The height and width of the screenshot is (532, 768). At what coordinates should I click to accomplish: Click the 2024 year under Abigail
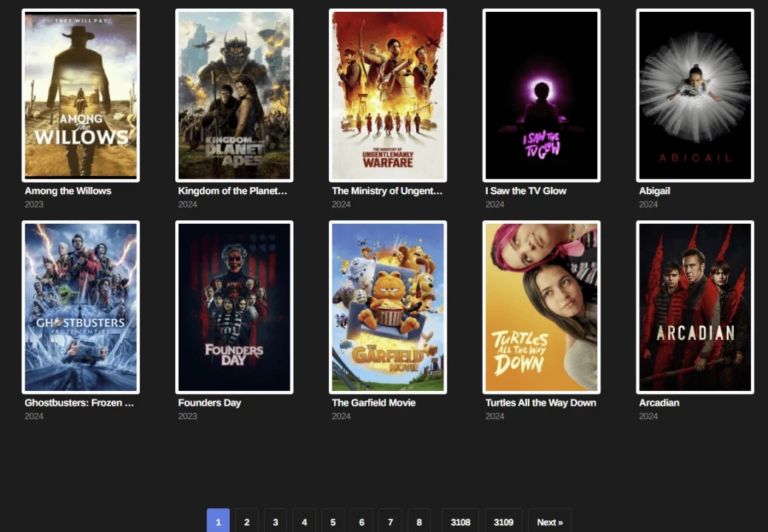[x=648, y=204]
